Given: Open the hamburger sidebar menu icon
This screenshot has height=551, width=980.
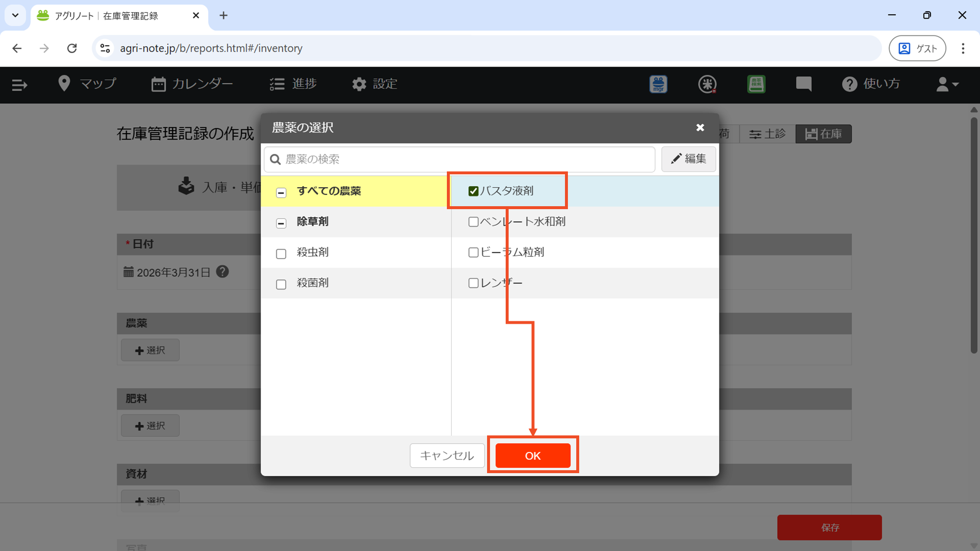Looking at the screenshot, I should [19, 85].
